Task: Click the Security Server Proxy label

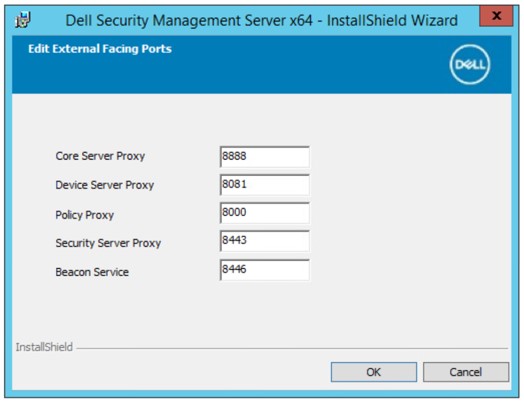Action: pos(108,243)
